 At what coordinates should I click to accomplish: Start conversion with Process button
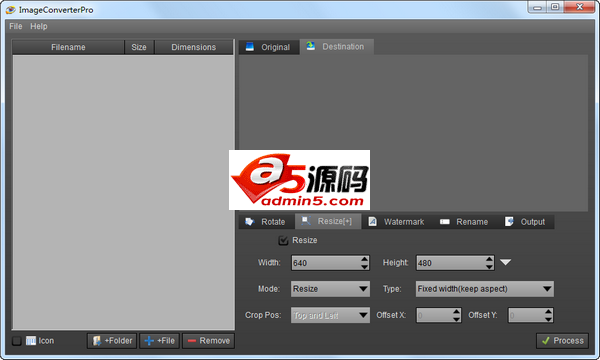[562, 340]
